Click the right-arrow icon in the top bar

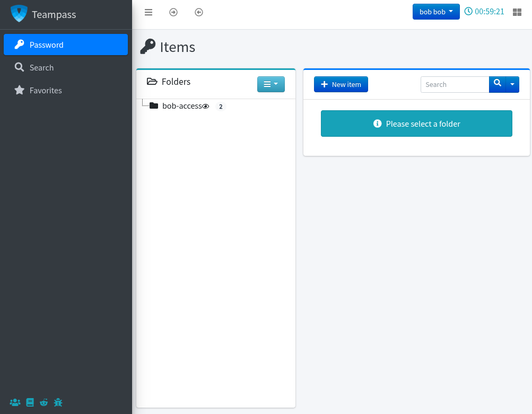(x=173, y=12)
